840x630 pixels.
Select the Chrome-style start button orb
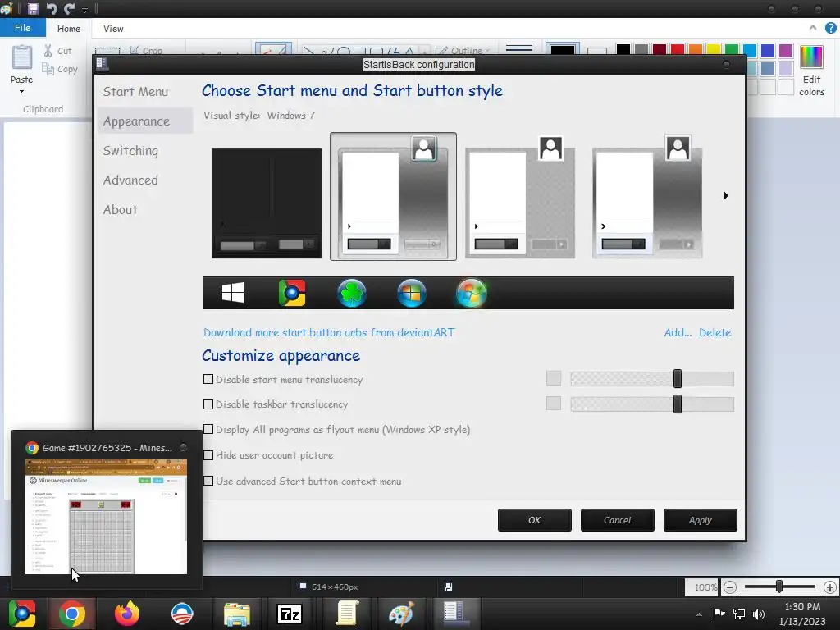pyautogui.click(x=292, y=293)
